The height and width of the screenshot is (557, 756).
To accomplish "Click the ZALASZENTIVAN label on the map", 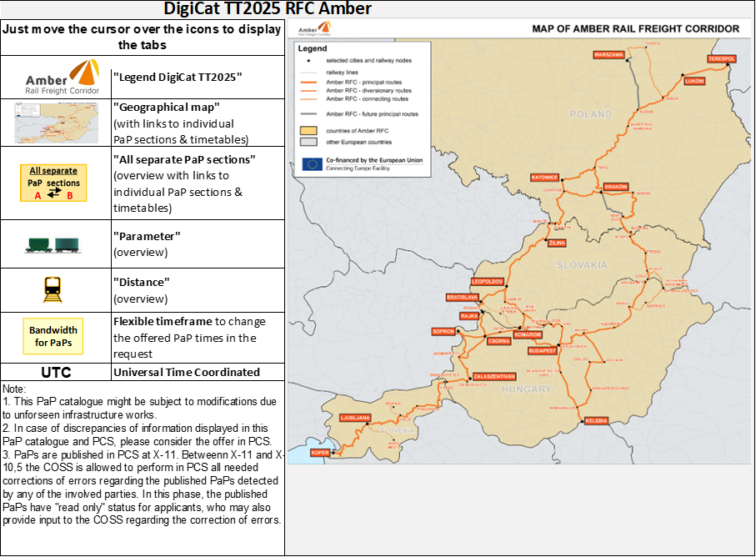I will 494,377.
